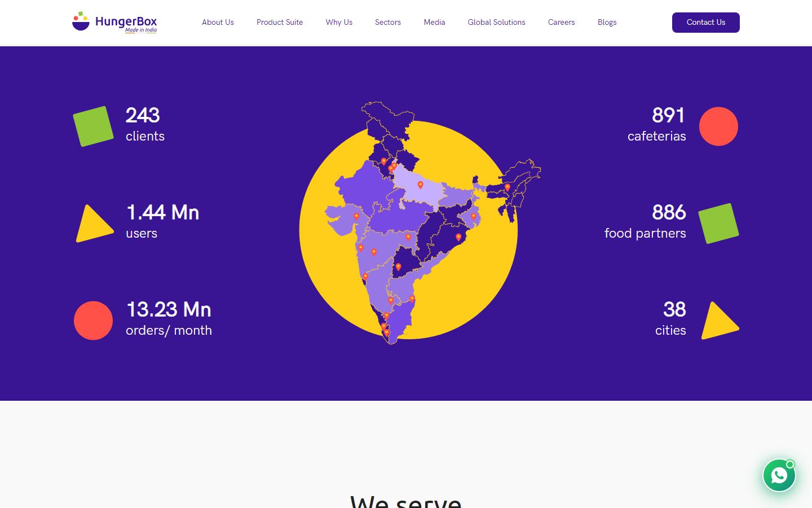Click the red circle beside orders/ month
The image size is (812, 508).
94,321
